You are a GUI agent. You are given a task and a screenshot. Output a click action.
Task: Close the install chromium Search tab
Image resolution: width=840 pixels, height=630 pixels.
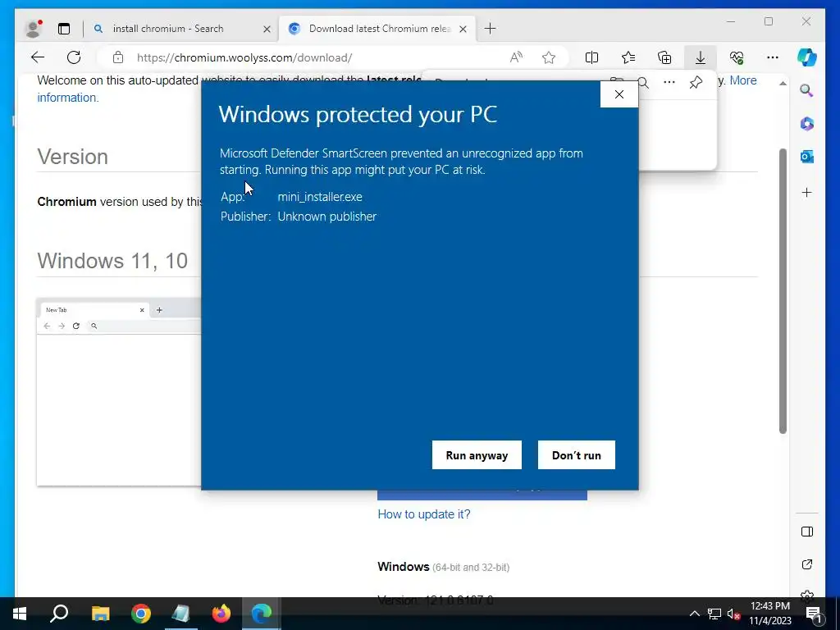click(267, 29)
